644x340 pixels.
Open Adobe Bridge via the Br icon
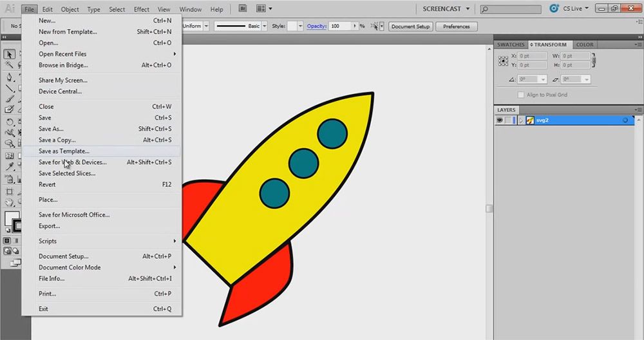pos(243,8)
